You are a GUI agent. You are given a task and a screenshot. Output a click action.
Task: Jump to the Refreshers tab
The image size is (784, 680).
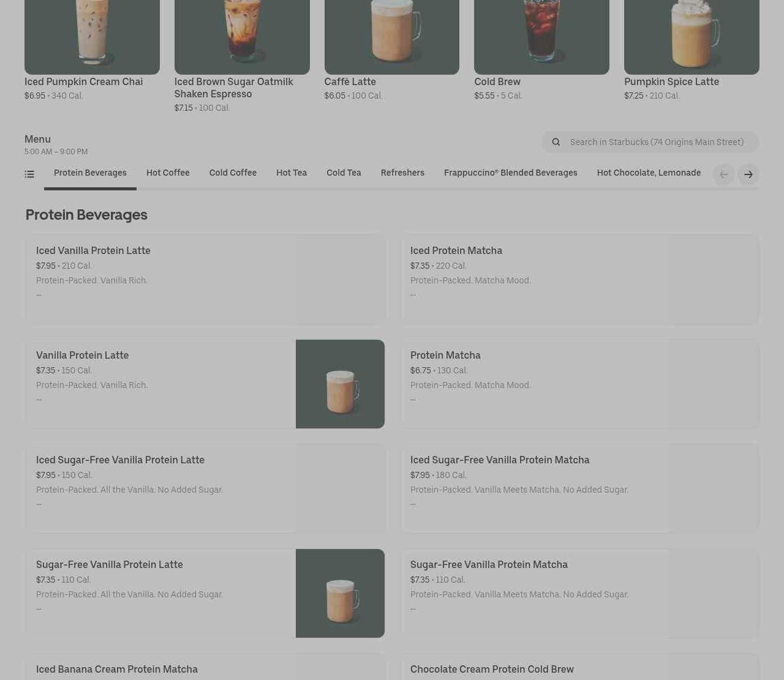(402, 173)
